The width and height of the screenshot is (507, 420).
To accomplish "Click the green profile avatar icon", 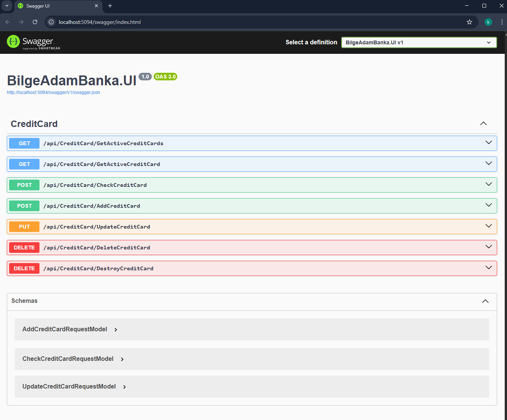I will click(x=488, y=22).
